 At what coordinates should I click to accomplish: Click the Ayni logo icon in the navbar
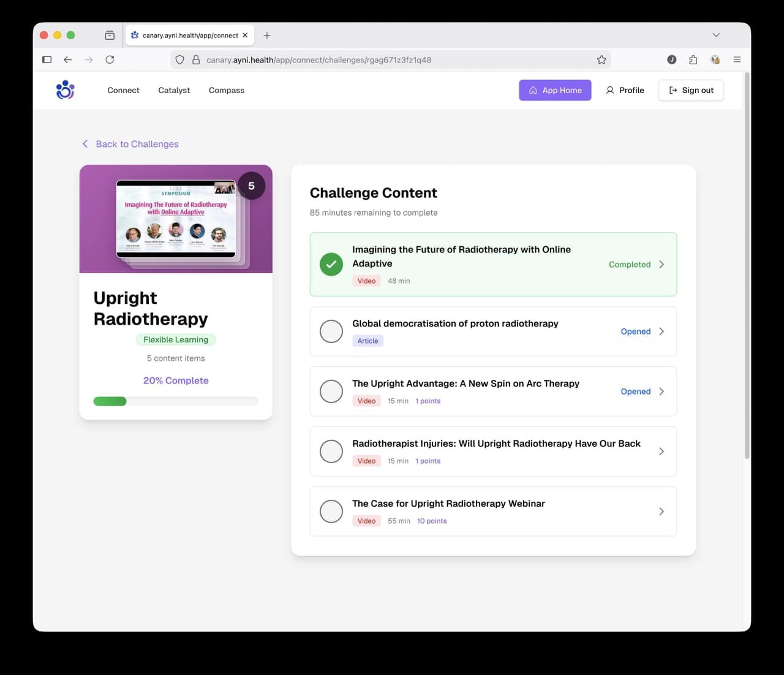click(x=65, y=90)
